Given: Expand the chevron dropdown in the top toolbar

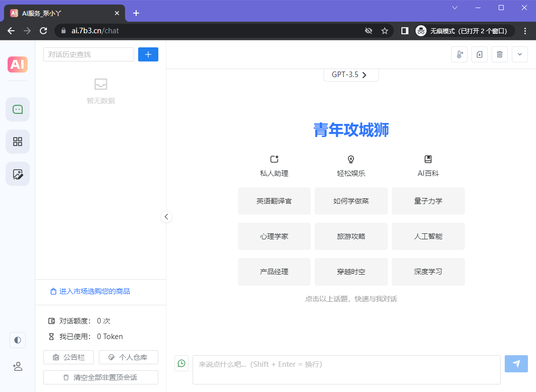Looking at the screenshot, I should (x=519, y=54).
